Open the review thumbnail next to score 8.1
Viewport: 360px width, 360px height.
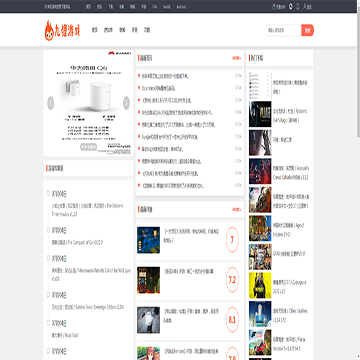pyautogui.click(x=148, y=320)
